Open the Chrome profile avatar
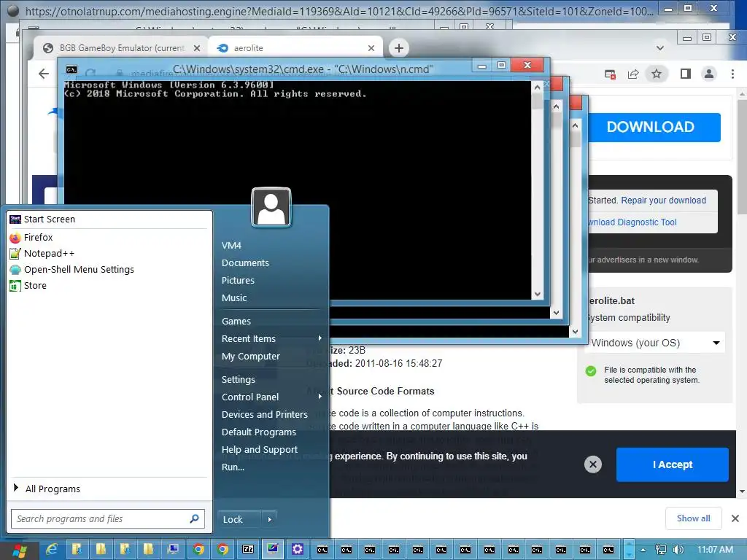The width and height of the screenshot is (747, 560). click(709, 74)
